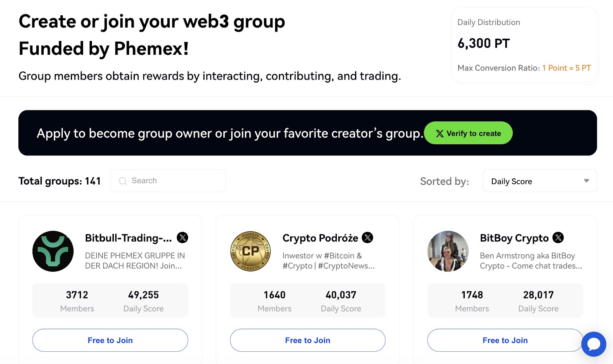The width and height of the screenshot is (613, 364).
Task: Click the X badge beside Crypto Podróże
Action: click(x=367, y=238)
